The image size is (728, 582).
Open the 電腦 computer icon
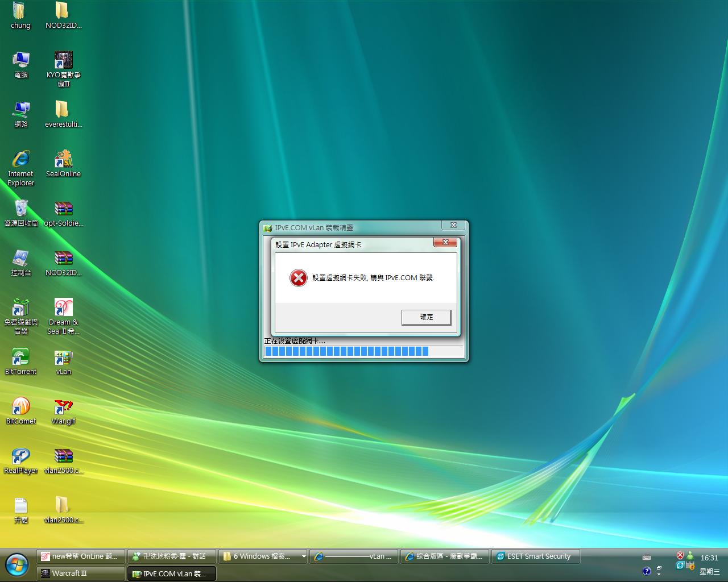(x=20, y=65)
